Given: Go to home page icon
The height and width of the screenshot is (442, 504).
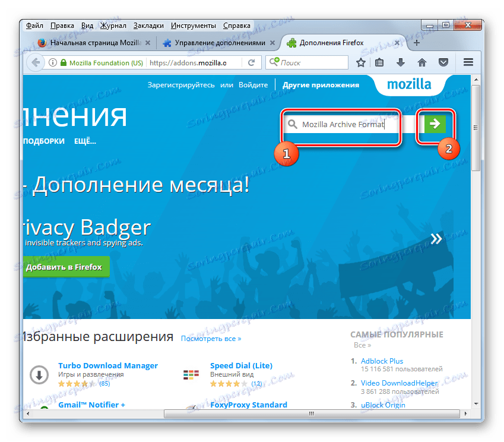Looking at the screenshot, I should (421, 62).
